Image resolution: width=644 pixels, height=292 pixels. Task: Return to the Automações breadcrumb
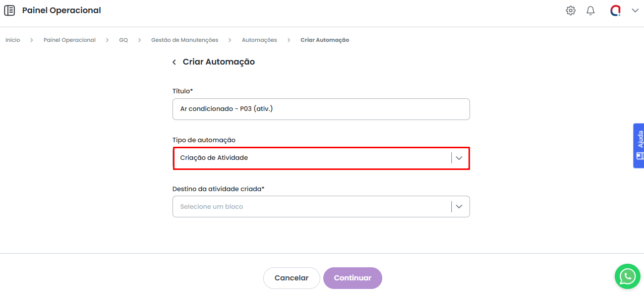click(x=259, y=40)
